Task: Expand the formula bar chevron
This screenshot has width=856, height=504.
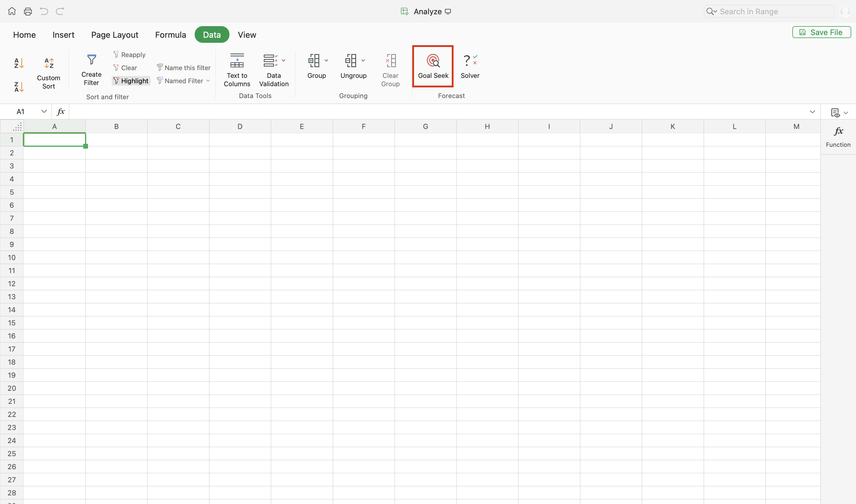Action: [x=812, y=112]
